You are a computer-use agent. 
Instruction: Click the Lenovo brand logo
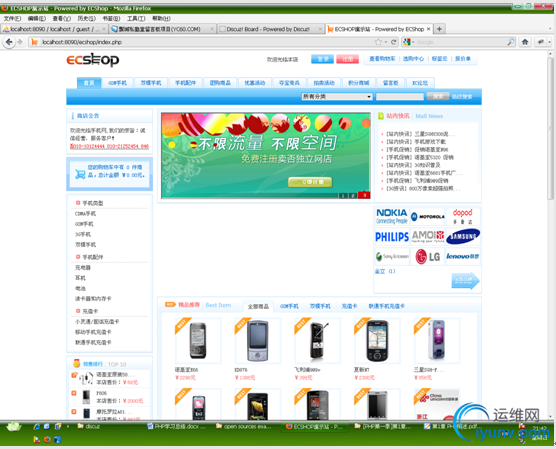click(x=463, y=256)
